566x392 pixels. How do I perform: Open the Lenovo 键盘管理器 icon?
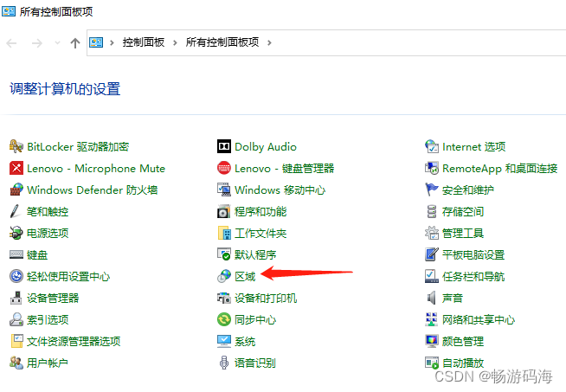tap(224, 168)
